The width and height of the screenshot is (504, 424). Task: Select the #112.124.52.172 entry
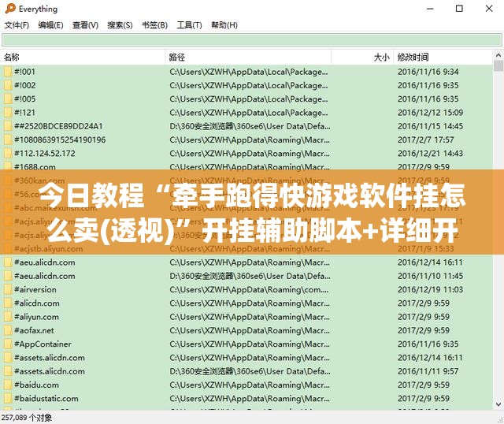44,154
